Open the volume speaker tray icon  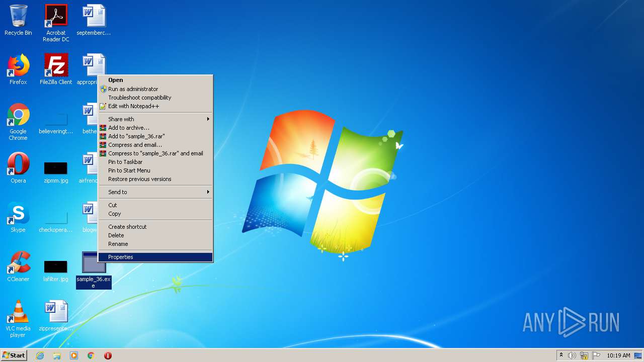(572, 355)
